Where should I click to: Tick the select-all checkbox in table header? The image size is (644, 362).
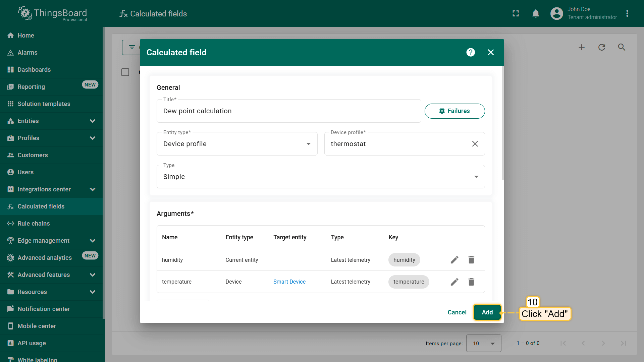click(x=125, y=72)
